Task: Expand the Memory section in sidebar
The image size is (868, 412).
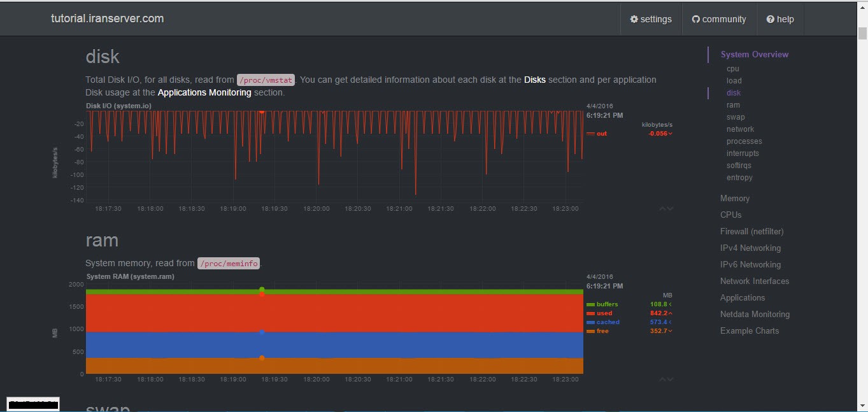Action: pyautogui.click(x=734, y=199)
